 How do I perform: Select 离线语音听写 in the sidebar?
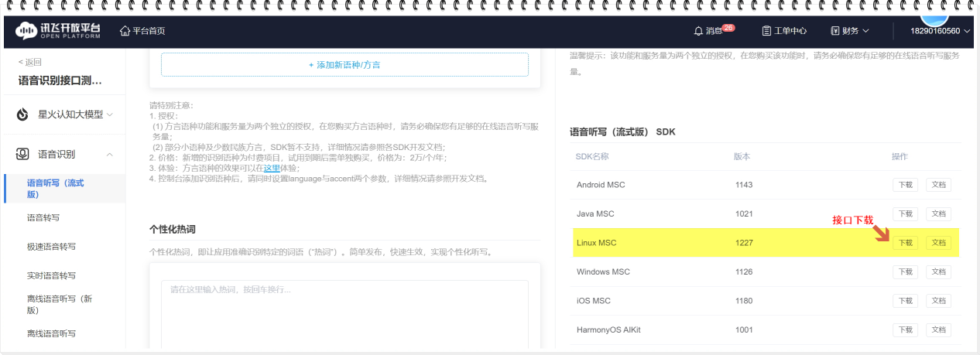click(x=52, y=333)
